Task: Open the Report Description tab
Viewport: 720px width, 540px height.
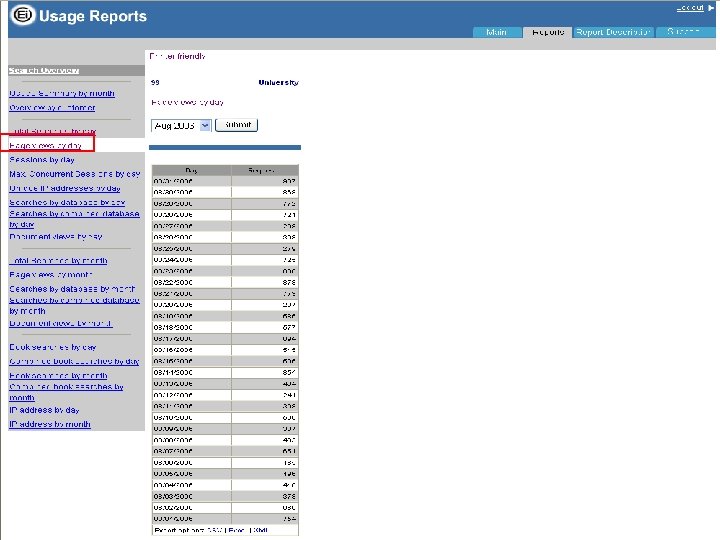Action: coord(613,32)
